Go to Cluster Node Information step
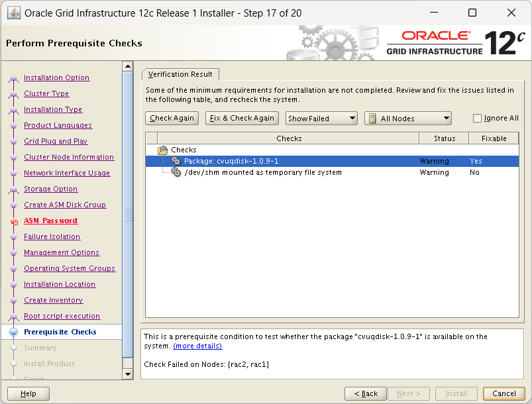 (x=69, y=157)
